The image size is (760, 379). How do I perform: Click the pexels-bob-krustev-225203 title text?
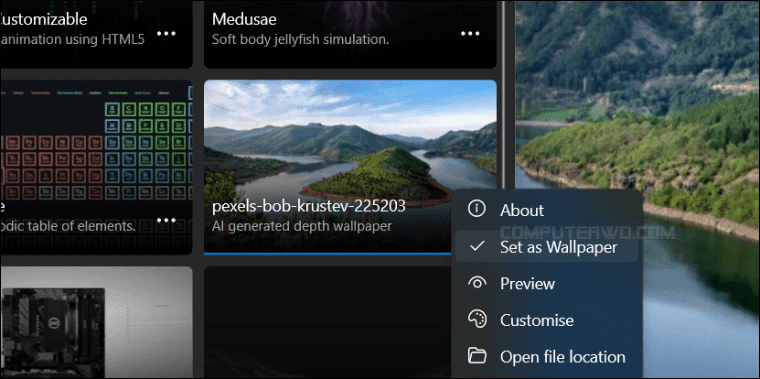pyautogui.click(x=309, y=206)
